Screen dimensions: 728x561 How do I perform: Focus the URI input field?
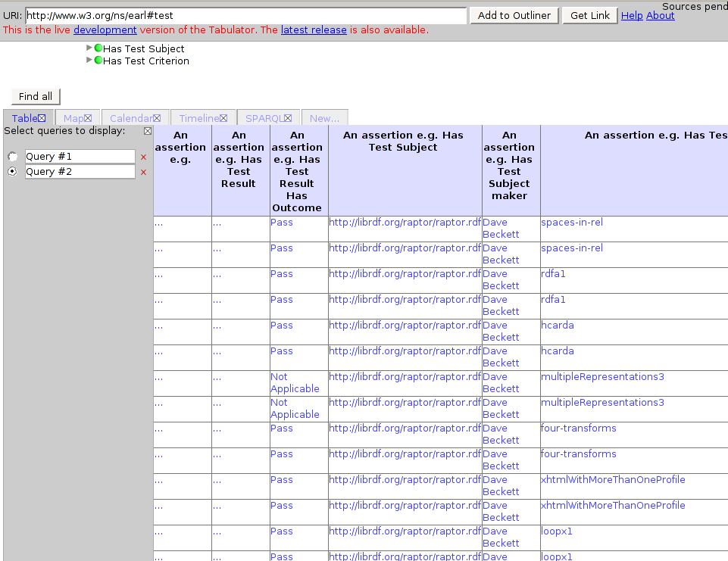tap(245, 15)
